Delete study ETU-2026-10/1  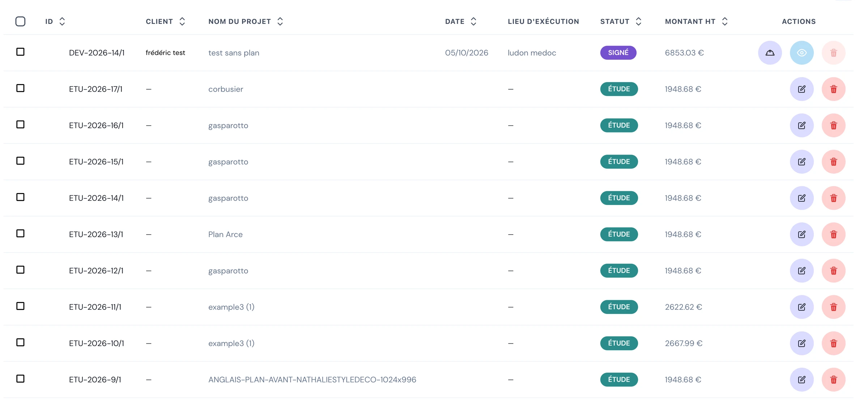833,343
